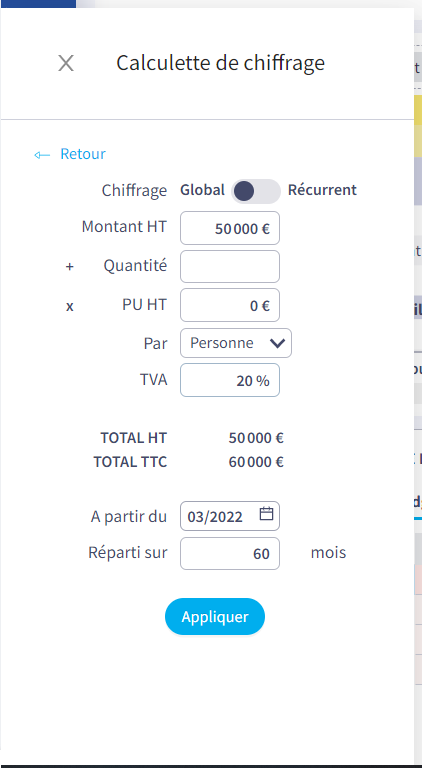Apply the calculation with Appliquer button

click(x=215, y=617)
